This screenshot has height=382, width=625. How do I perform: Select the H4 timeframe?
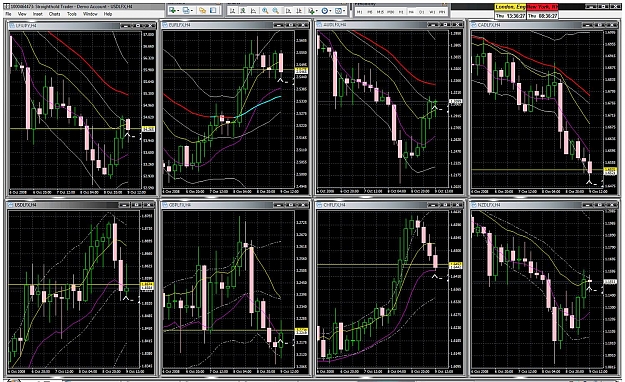(411, 12)
